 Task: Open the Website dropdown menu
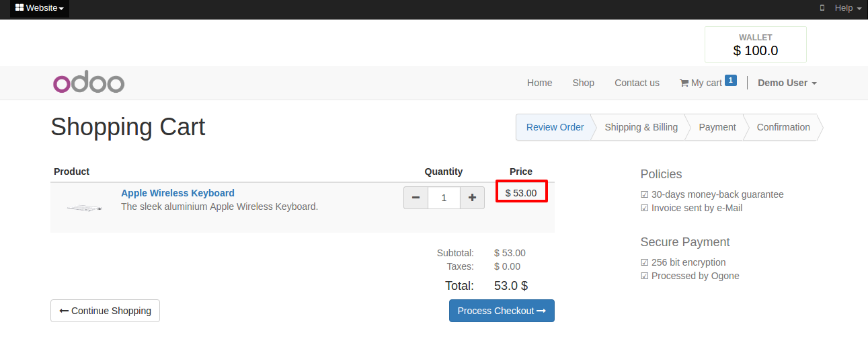pyautogui.click(x=40, y=8)
